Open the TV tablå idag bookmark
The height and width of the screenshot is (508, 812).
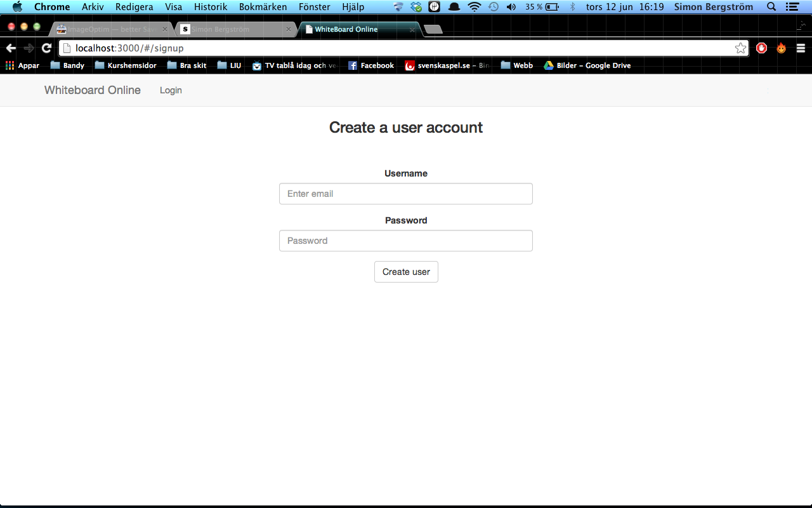294,65
